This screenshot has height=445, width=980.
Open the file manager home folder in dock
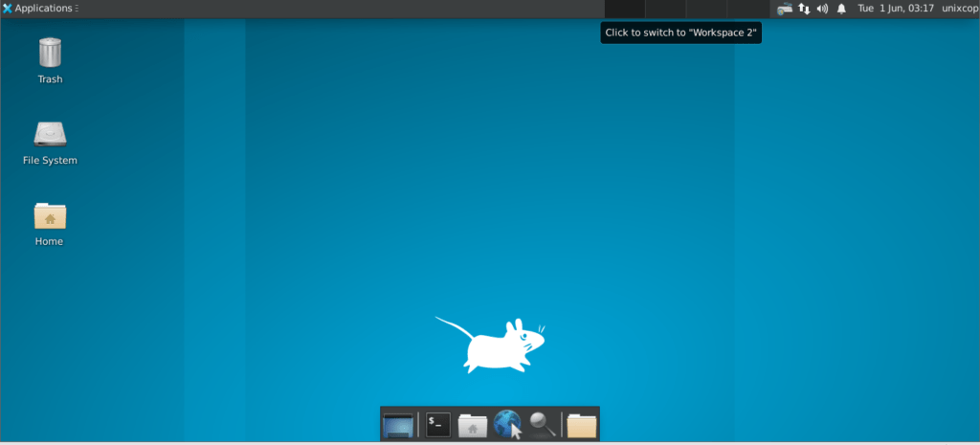coord(473,426)
